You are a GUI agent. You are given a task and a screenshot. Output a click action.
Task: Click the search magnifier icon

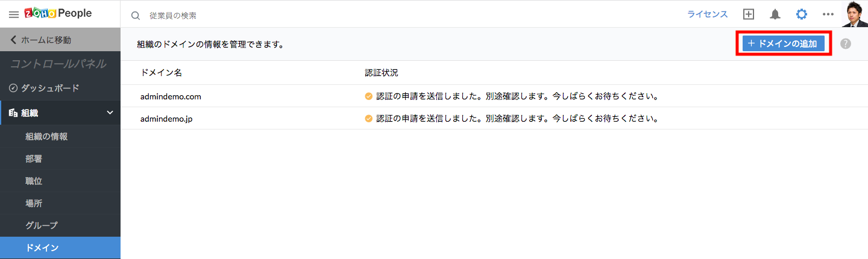click(x=136, y=15)
